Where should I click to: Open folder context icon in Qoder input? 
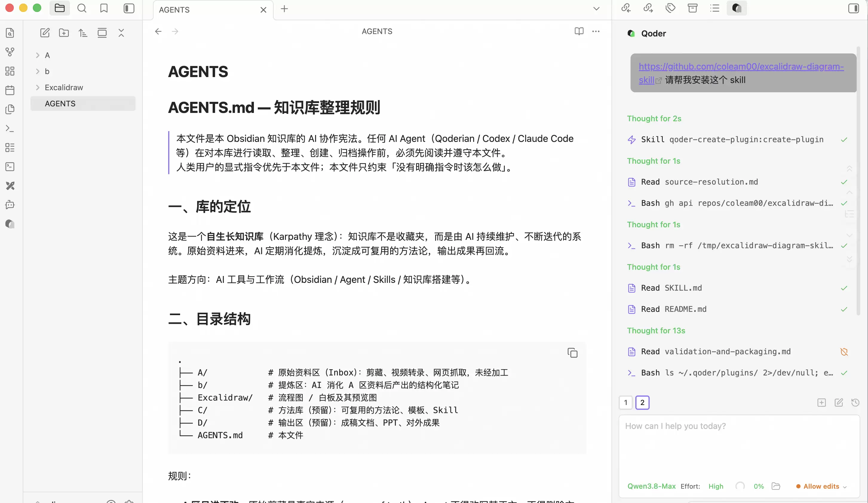click(x=776, y=486)
